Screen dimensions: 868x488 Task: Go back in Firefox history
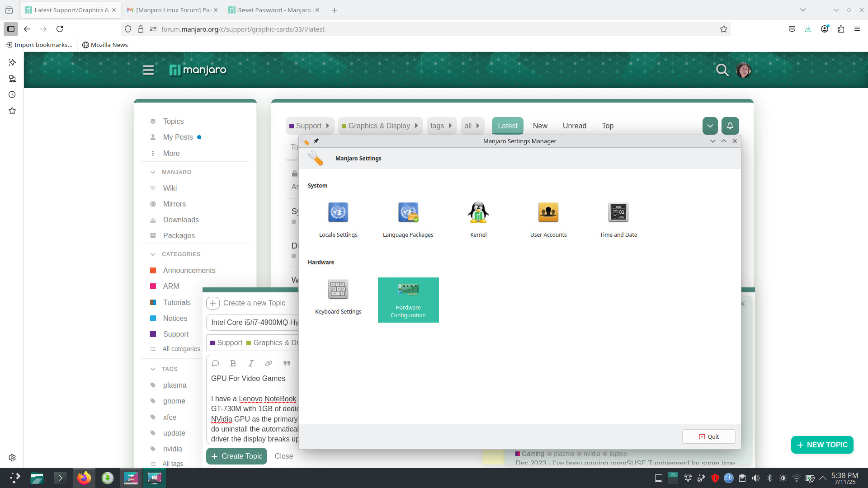(27, 29)
